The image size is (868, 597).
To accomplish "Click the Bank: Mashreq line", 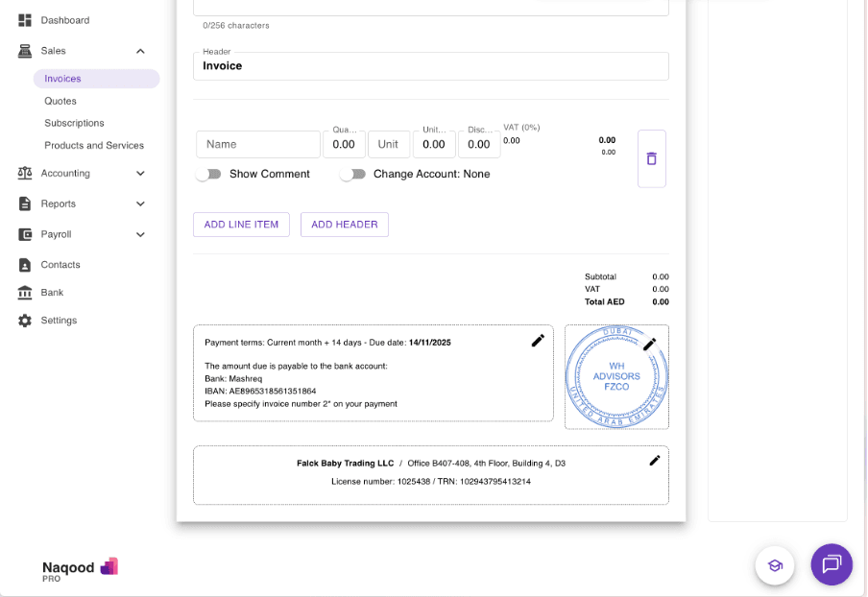I will (233, 379).
